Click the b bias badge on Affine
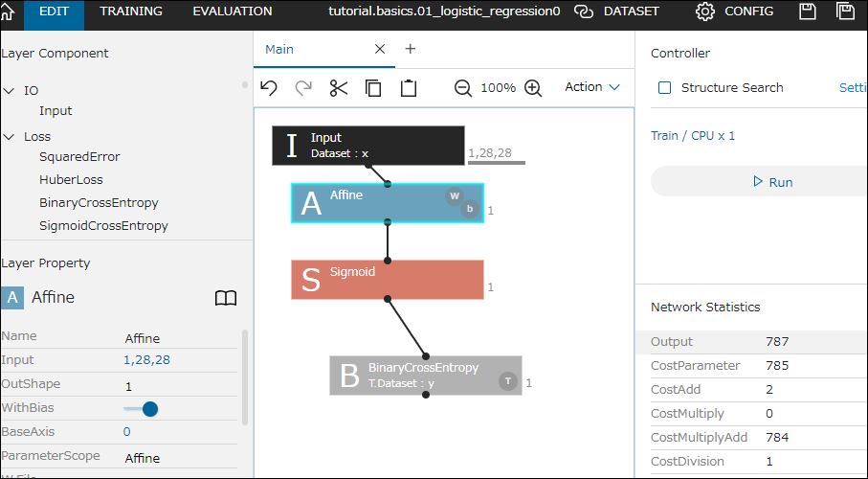The image size is (868, 479). tap(470, 209)
